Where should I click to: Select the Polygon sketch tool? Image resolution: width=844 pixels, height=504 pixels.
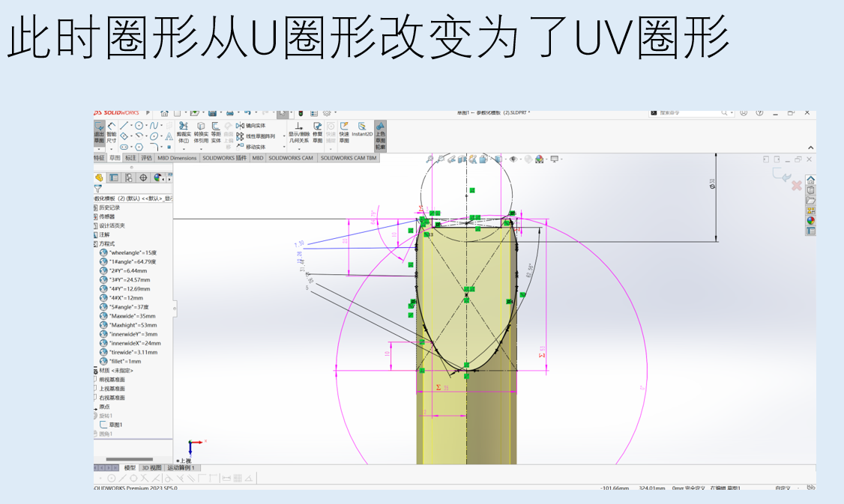tap(139, 147)
